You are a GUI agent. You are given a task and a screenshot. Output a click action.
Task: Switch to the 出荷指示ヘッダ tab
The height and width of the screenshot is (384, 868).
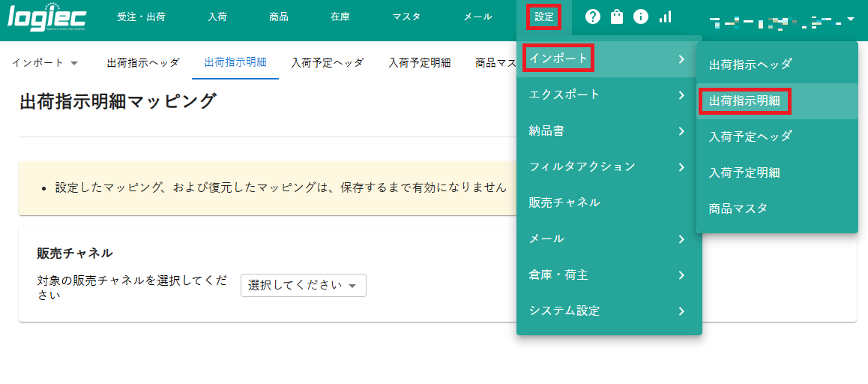point(143,62)
